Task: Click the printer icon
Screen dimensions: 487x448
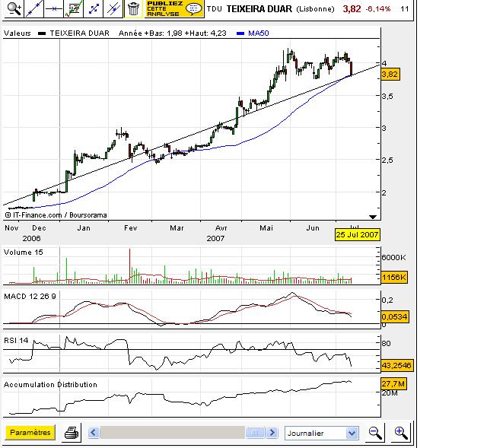Action: (x=71, y=433)
